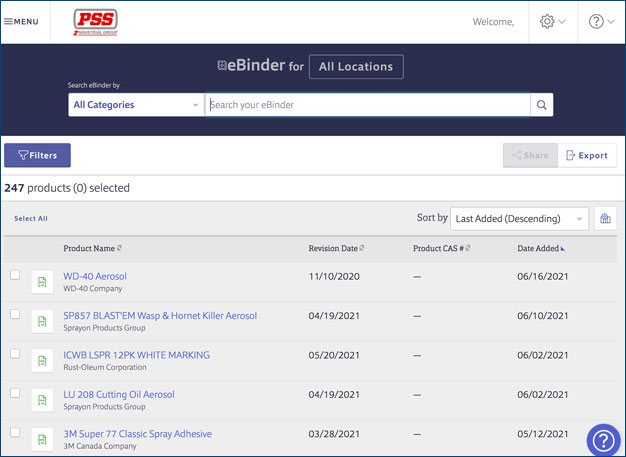Image resolution: width=626 pixels, height=457 pixels.
Task: Check the WD-40 Aerosol row checkbox
Action: [x=15, y=275]
